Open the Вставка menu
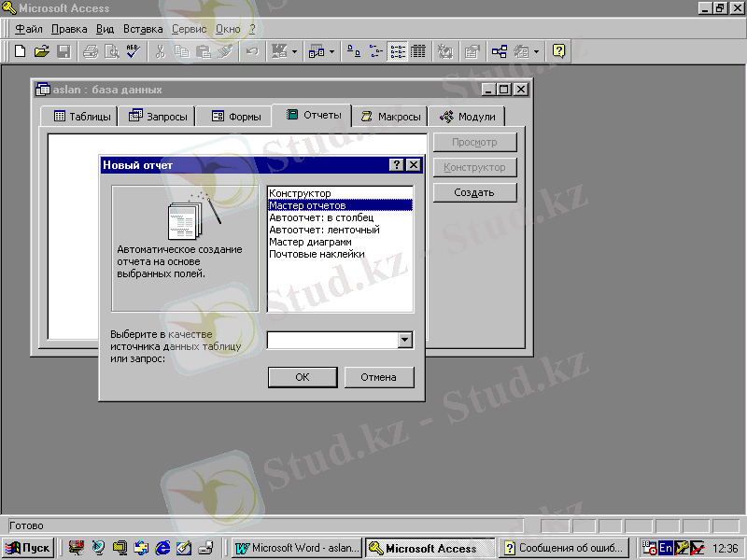This screenshot has height=560, width=747. (x=143, y=29)
